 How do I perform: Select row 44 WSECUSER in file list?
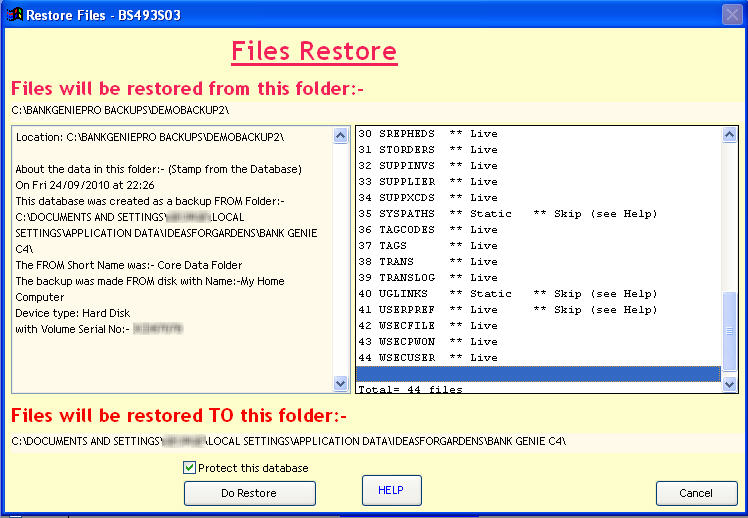pos(539,358)
